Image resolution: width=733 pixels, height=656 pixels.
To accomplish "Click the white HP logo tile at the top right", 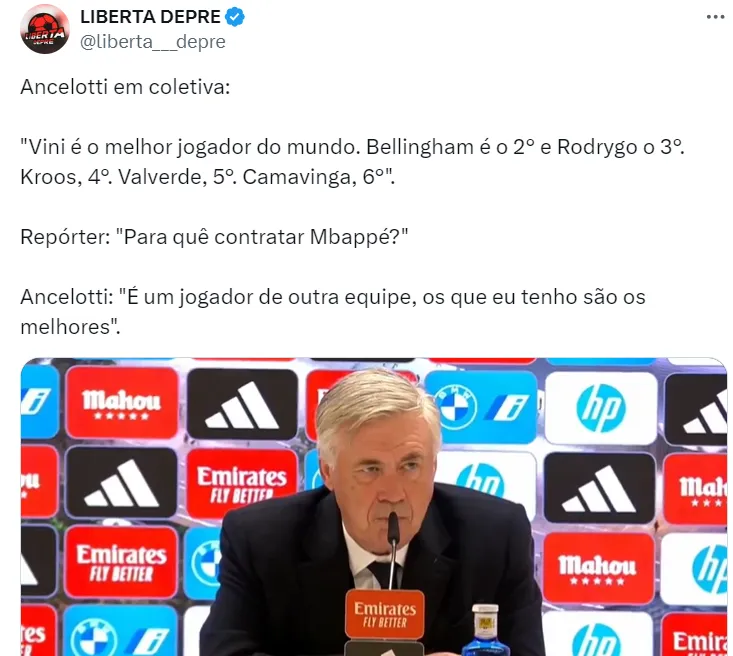I will (x=601, y=408).
